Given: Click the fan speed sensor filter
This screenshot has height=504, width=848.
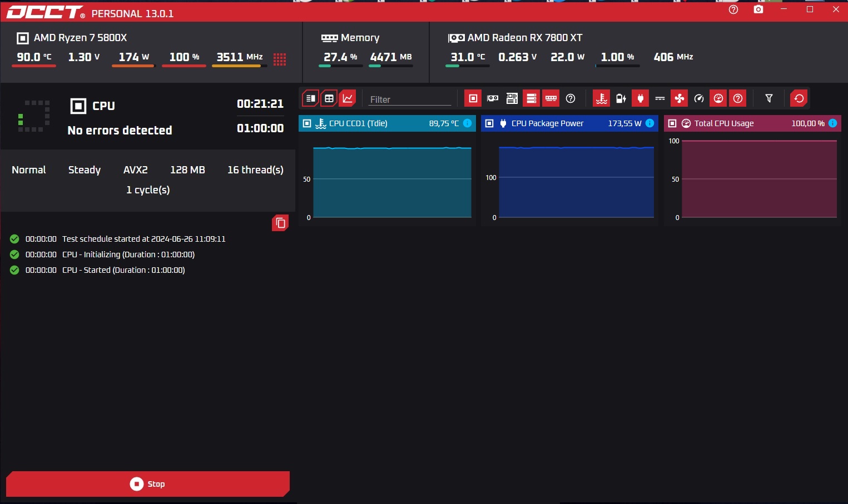Looking at the screenshot, I should pyautogui.click(x=680, y=98).
